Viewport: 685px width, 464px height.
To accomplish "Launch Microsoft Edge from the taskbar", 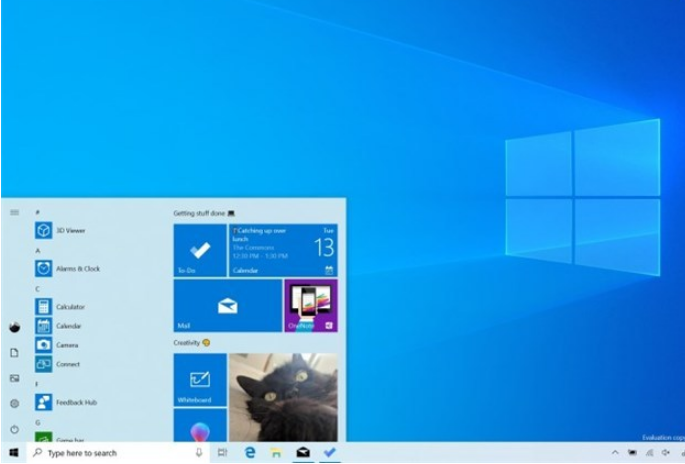I will point(249,453).
